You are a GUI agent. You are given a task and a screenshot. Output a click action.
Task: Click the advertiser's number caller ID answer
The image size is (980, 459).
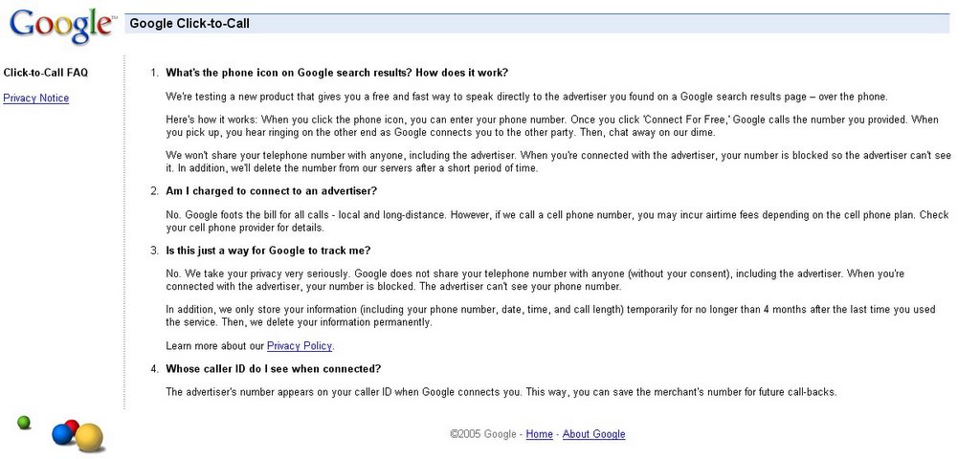click(x=501, y=392)
